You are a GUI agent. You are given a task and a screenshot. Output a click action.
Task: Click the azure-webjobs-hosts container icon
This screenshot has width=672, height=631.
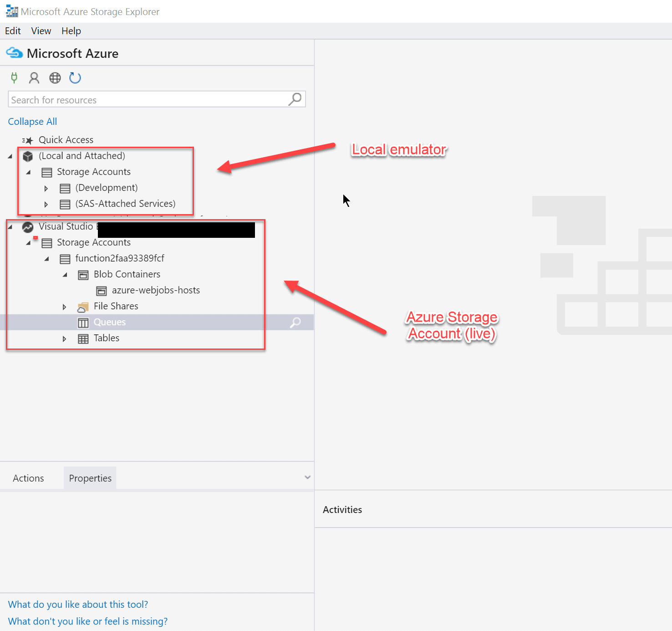click(102, 291)
